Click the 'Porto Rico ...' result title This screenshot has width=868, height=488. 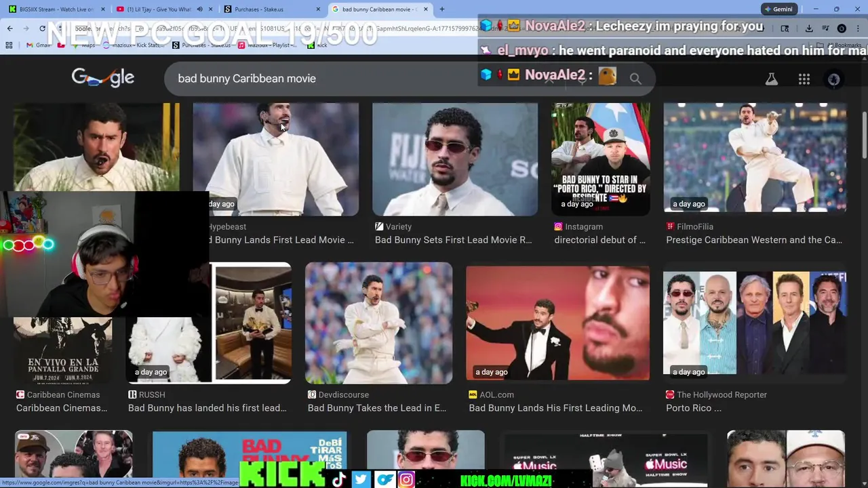(694, 408)
